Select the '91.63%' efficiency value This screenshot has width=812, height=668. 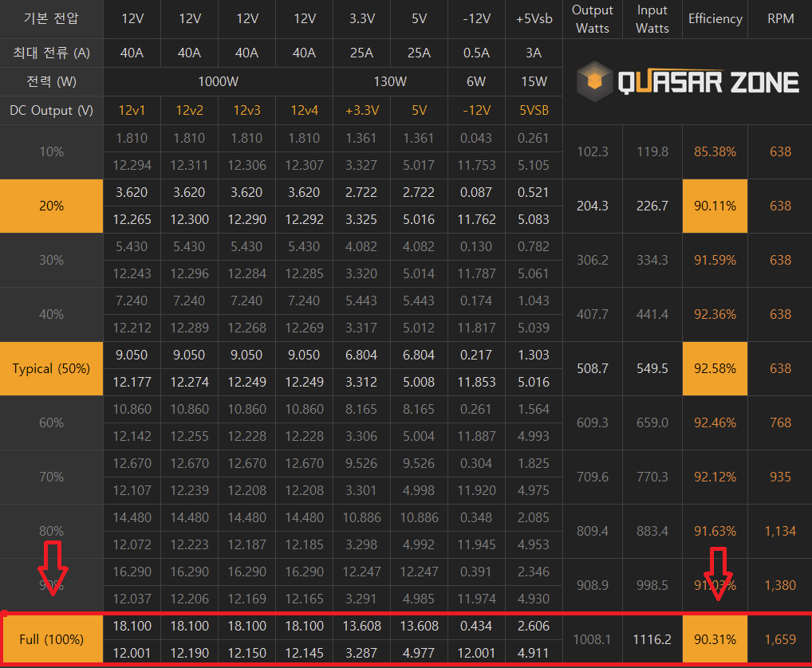coord(715,531)
